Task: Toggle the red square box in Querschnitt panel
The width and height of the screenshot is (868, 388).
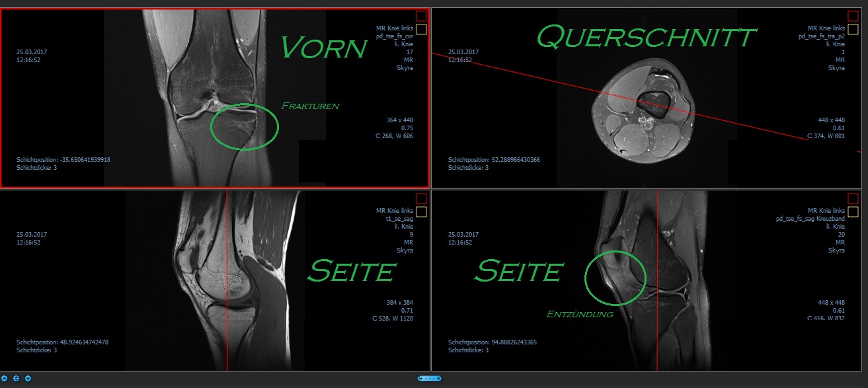Action: point(853,16)
